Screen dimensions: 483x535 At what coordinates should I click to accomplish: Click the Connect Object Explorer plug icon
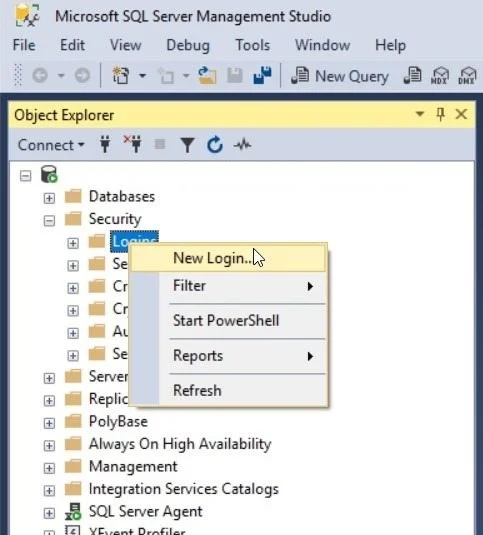coord(105,145)
